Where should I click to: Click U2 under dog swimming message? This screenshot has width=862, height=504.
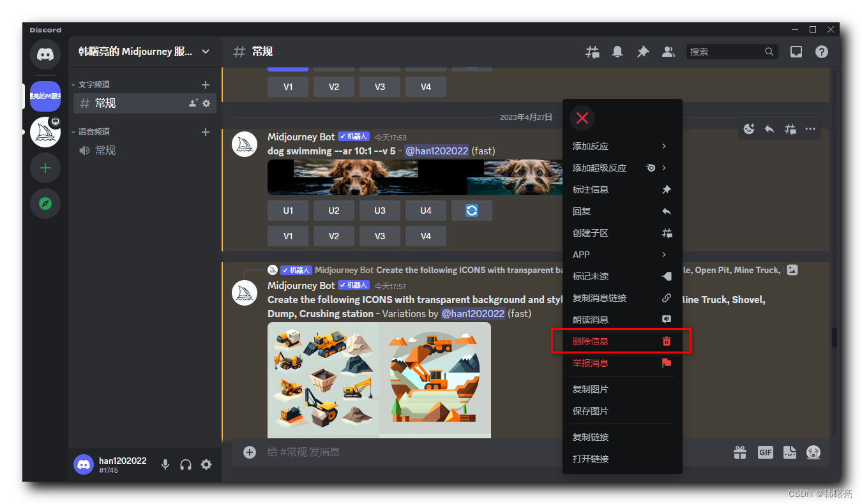coord(334,211)
